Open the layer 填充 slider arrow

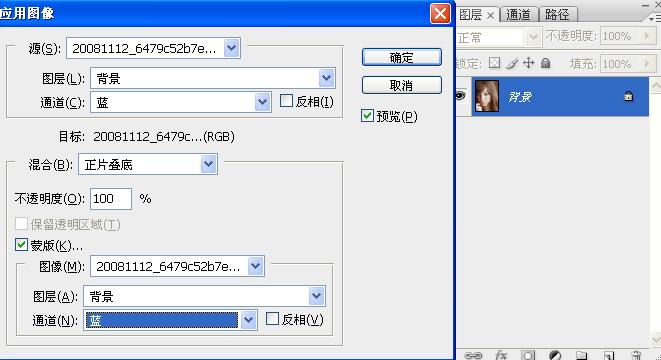click(647, 64)
